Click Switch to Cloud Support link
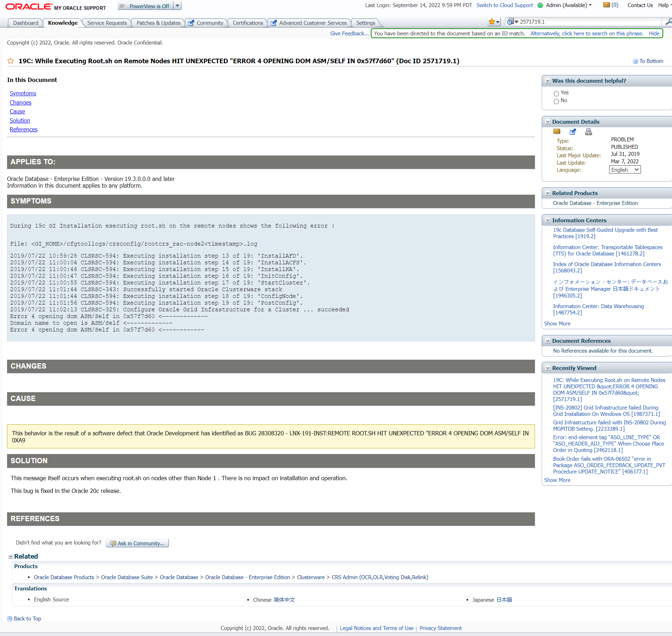Viewport: 672px width, 636px height. coord(505,5)
